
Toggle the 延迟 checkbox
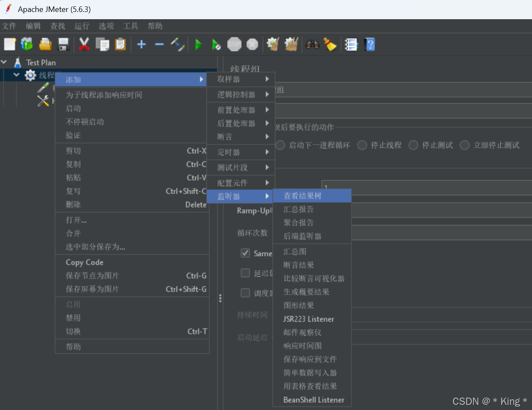click(245, 273)
